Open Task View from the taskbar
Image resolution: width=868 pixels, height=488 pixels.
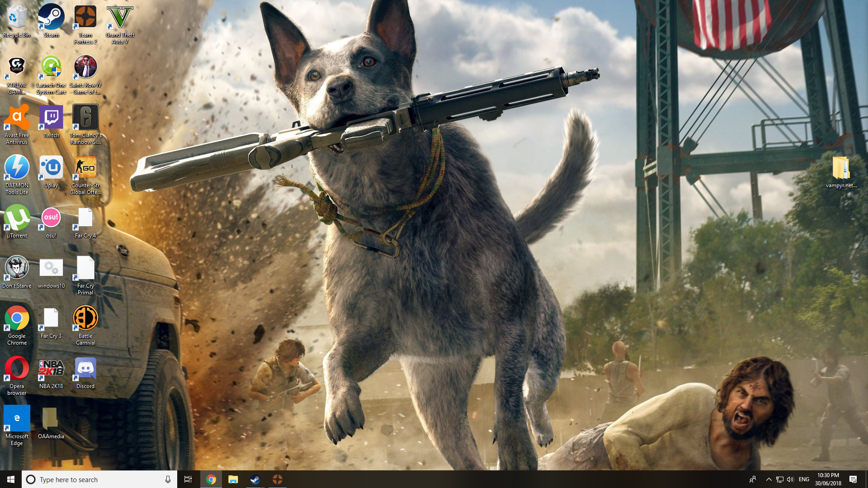tap(188, 479)
